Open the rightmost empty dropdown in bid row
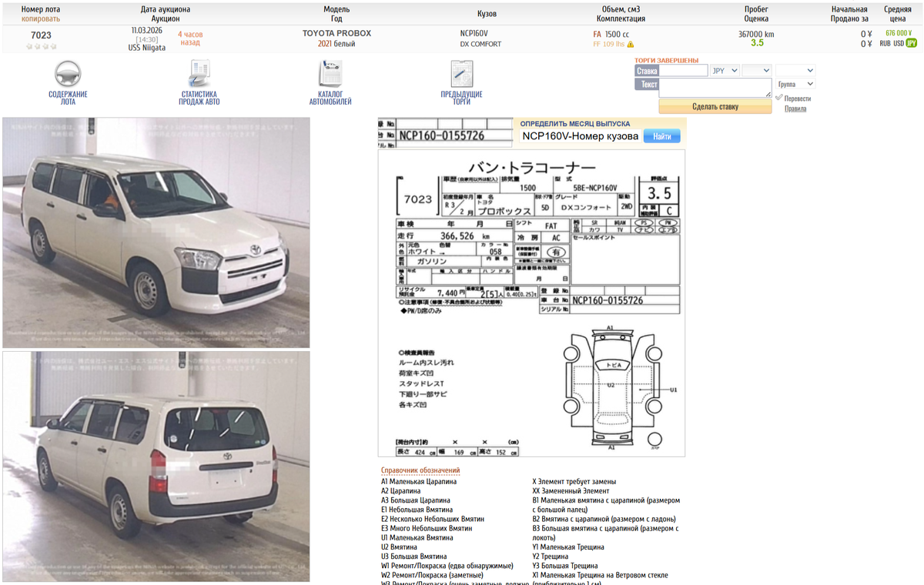This screenshot has height=585, width=924. tap(795, 70)
